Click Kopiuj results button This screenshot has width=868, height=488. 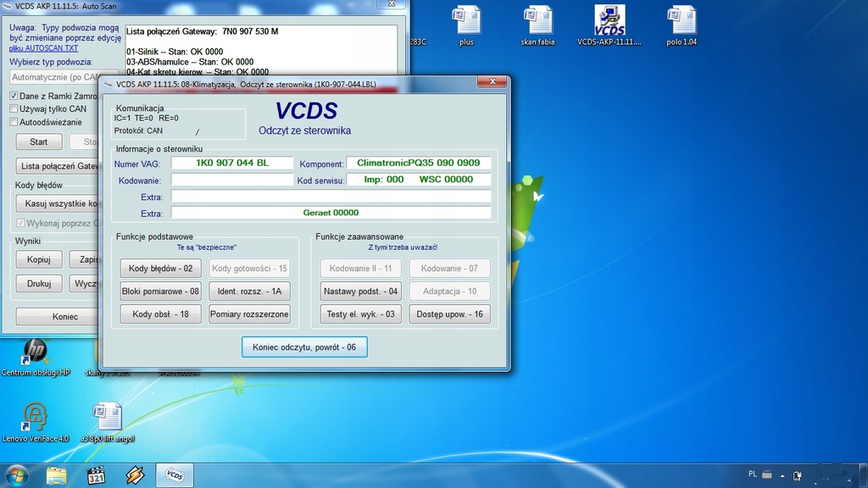tap(39, 259)
